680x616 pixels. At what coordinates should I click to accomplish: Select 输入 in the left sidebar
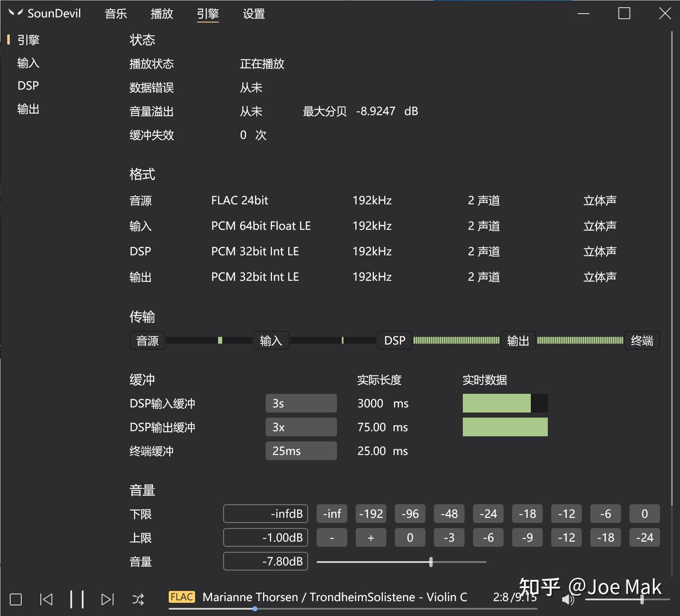[28, 63]
